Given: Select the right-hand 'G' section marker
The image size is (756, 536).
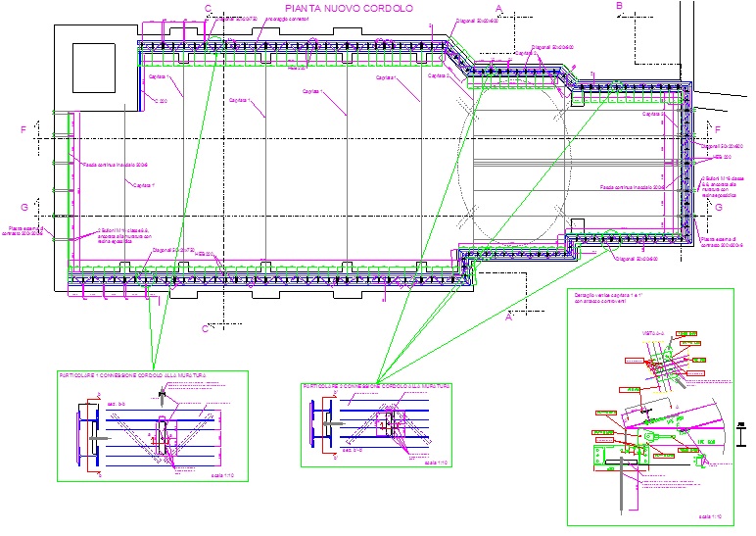Looking at the screenshot, I should click(x=719, y=208).
